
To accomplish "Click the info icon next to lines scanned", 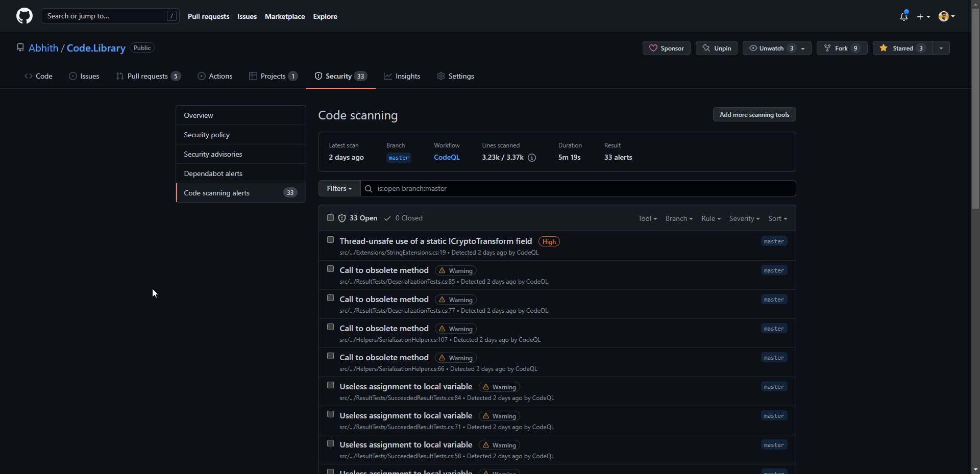I will [x=532, y=158].
